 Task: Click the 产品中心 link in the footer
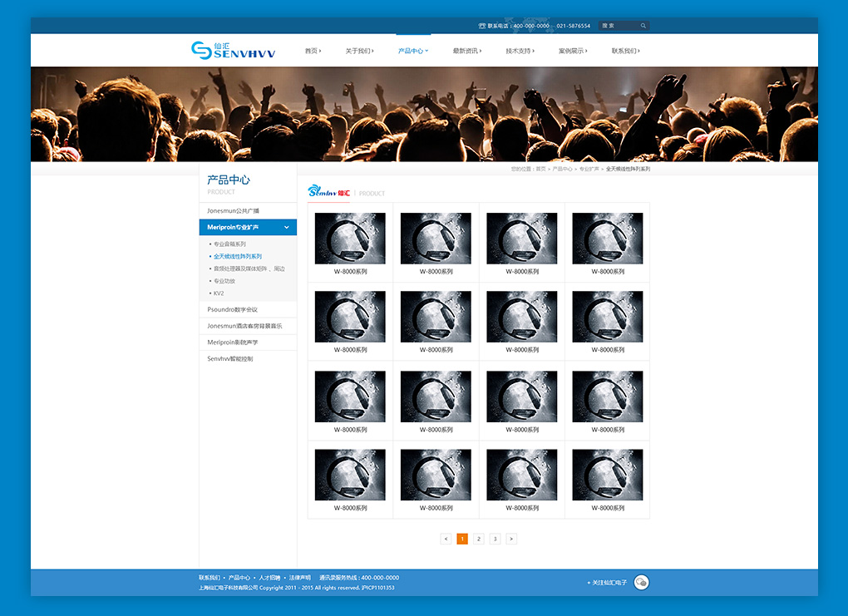pos(239,578)
